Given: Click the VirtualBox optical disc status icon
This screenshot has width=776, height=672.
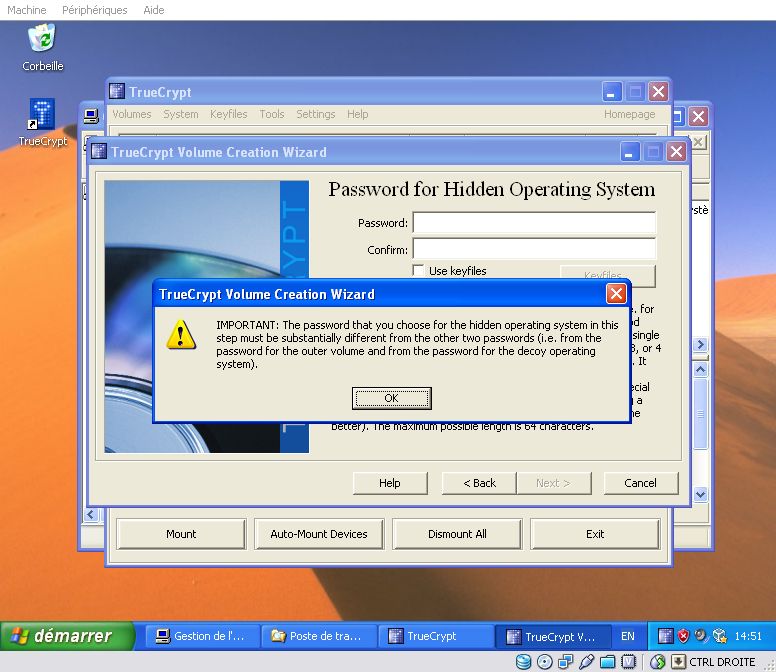Looking at the screenshot, I should [x=544, y=662].
